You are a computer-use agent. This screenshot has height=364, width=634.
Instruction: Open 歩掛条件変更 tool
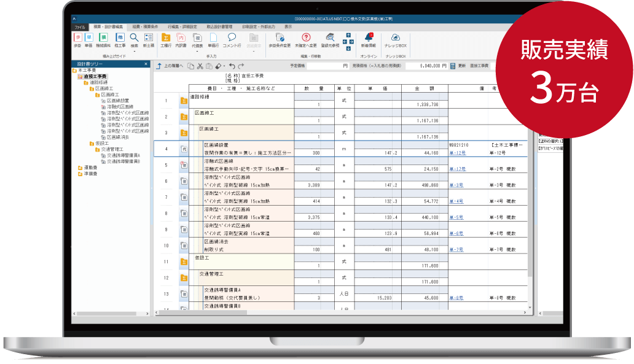280,41
